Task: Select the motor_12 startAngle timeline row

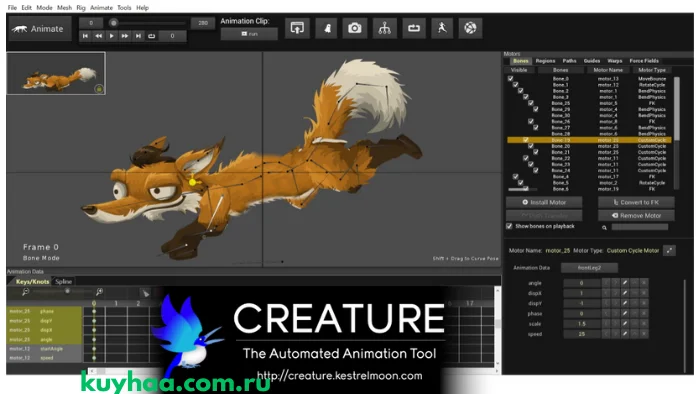Action: click(44, 349)
